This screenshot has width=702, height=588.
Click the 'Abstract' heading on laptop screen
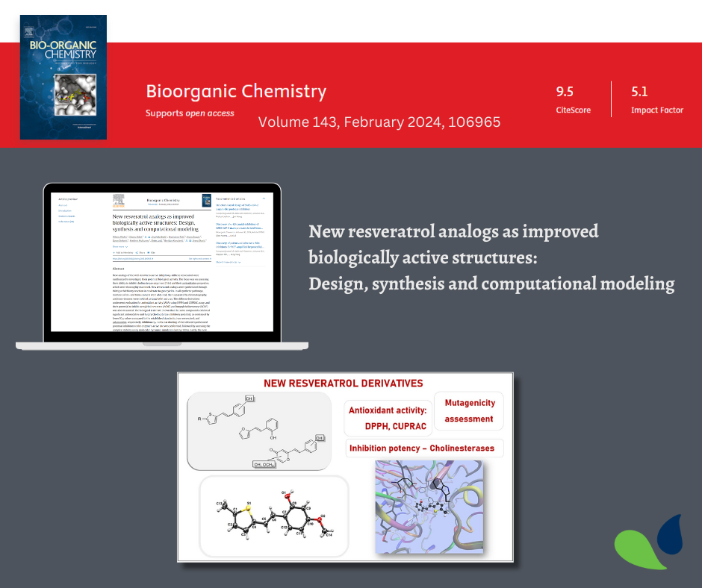coord(118,269)
